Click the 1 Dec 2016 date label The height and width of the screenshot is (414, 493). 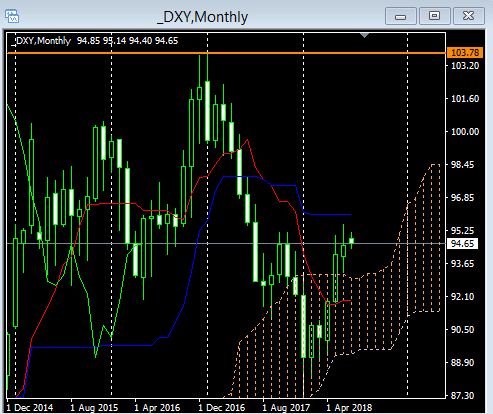222,407
